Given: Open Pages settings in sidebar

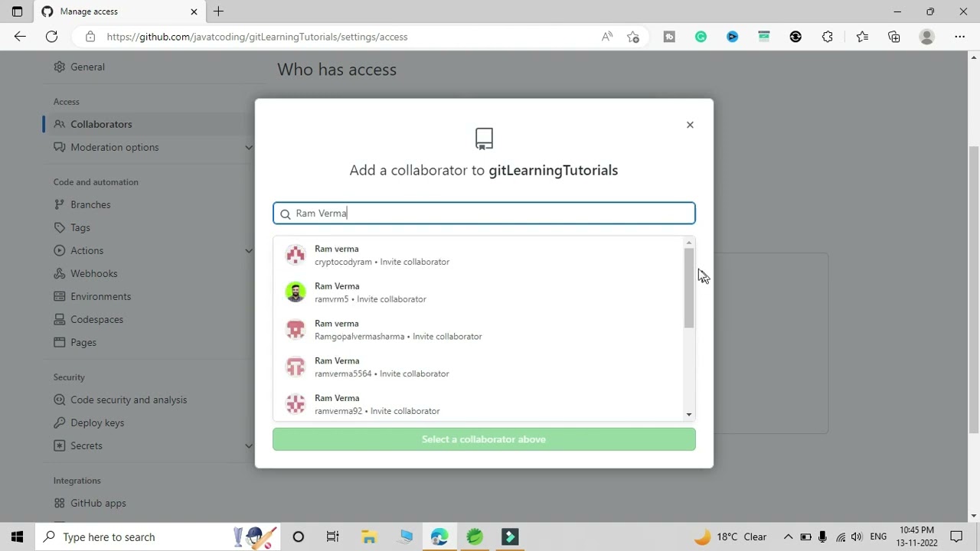Looking at the screenshot, I should 83,342.
